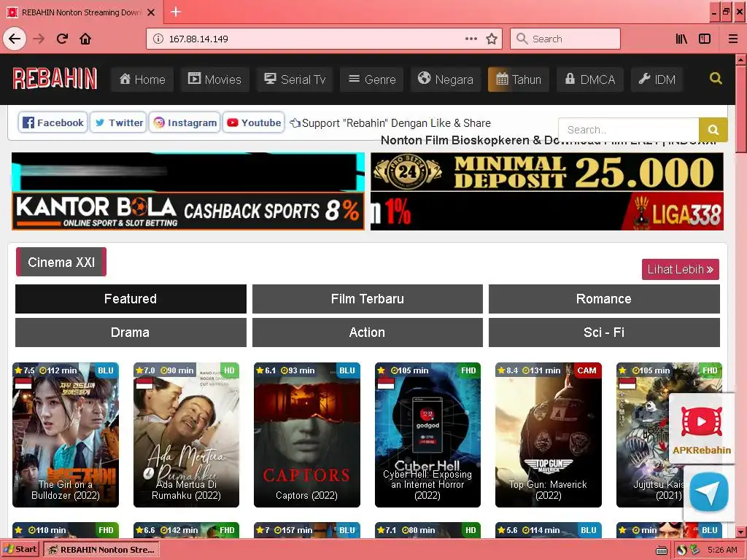Click the 5:26 AM taskbar clock
Screen dimensions: 747x560
[722, 550]
